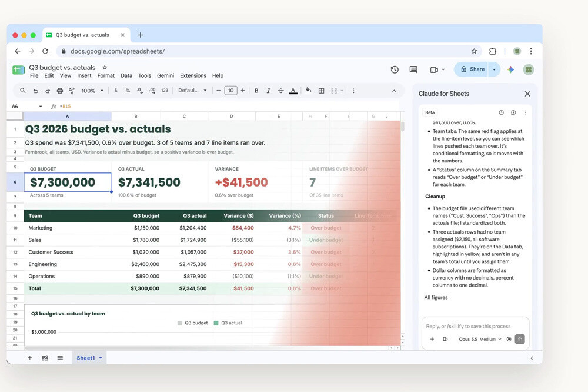Open the Insert menu

point(84,75)
